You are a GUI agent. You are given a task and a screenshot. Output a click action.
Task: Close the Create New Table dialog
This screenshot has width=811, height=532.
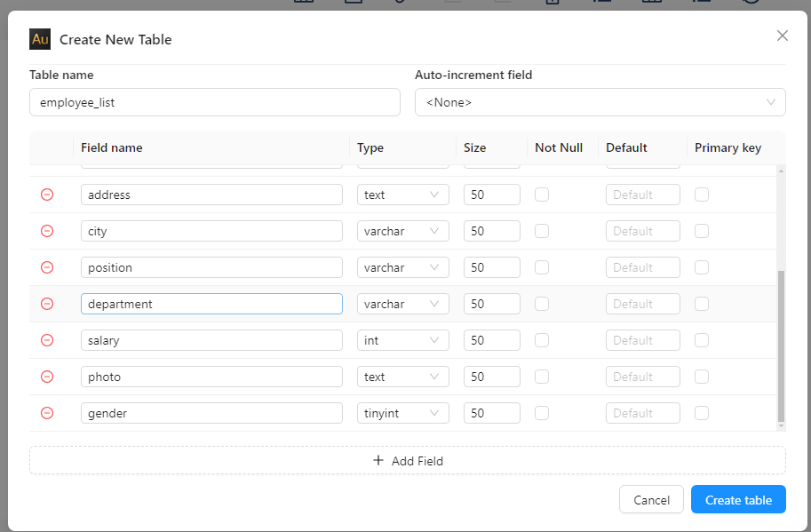[x=782, y=36]
